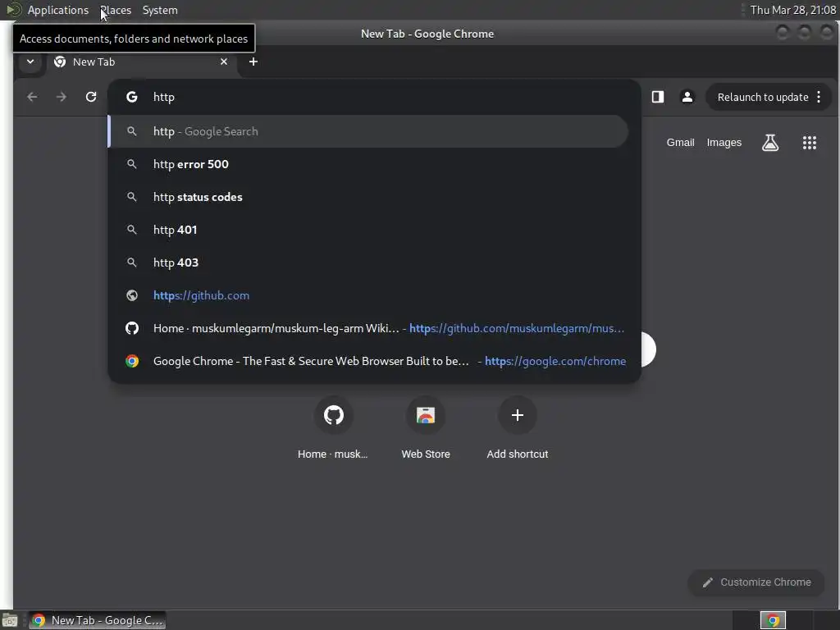Reload the current page
This screenshot has width=840, height=630.
click(x=91, y=97)
